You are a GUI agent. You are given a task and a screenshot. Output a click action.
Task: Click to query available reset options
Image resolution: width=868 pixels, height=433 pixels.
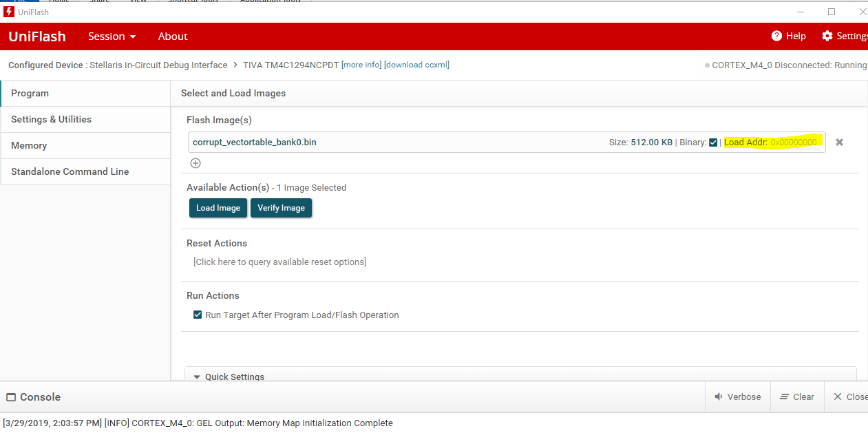pyautogui.click(x=279, y=262)
